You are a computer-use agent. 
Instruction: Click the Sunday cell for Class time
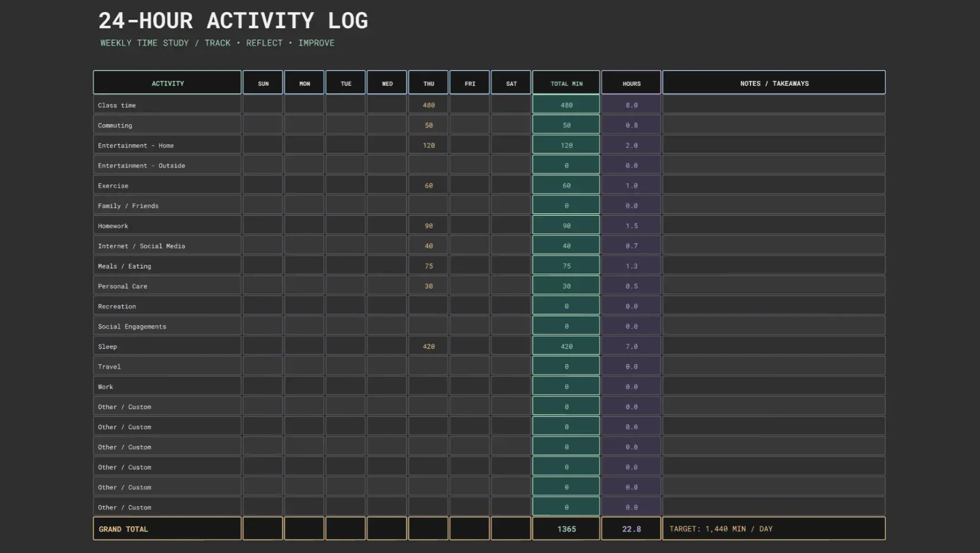pyautogui.click(x=263, y=105)
